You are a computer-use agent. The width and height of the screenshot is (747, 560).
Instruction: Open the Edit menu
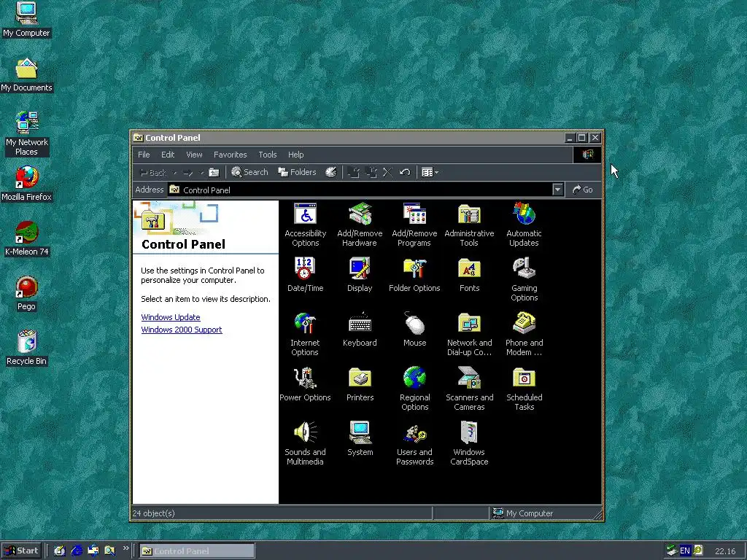point(168,155)
